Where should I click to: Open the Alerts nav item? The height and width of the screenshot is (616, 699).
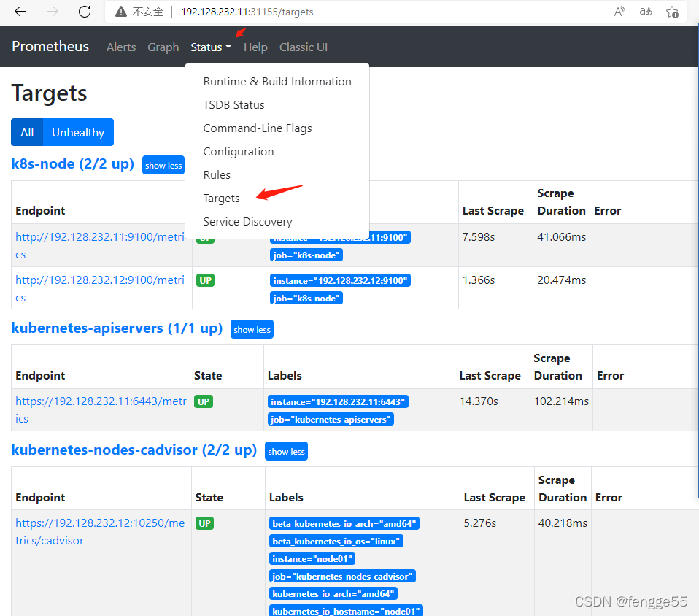point(121,47)
